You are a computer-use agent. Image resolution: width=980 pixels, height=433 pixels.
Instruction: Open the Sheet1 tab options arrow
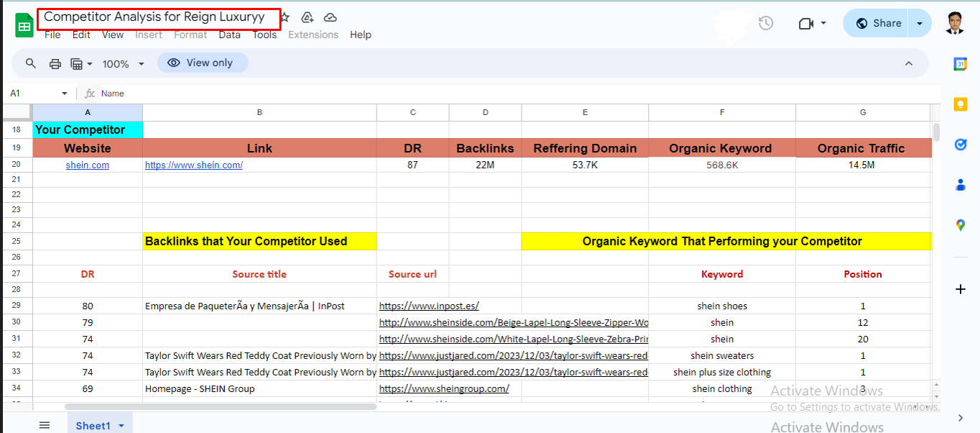click(121, 426)
